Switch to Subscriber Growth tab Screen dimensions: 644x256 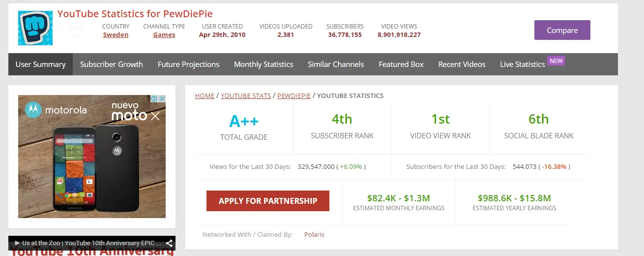point(112,64)
